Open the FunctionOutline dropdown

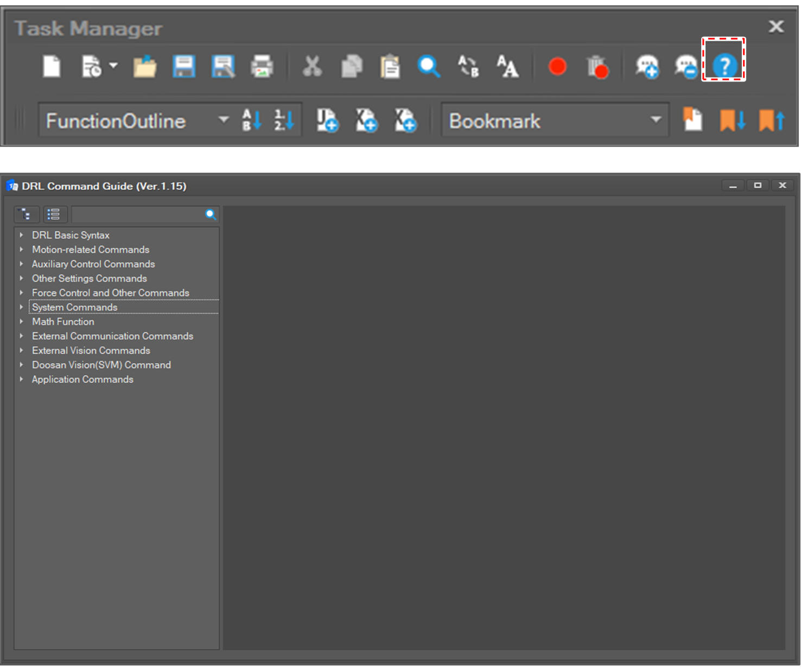click(x=223, y=120)
